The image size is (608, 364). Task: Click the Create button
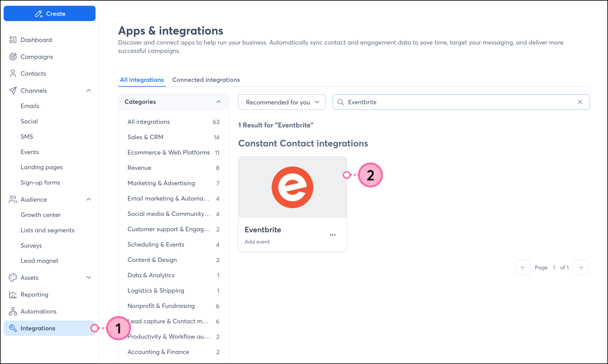coord(49,14)
